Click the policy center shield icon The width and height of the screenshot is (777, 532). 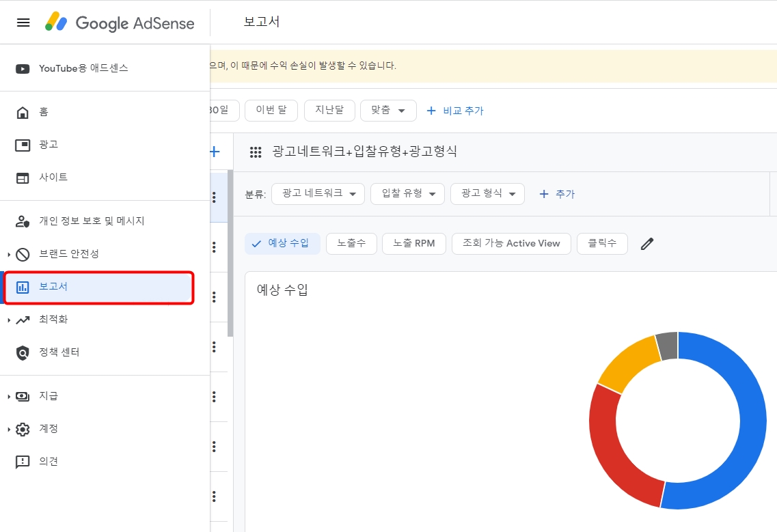point(23,352)
